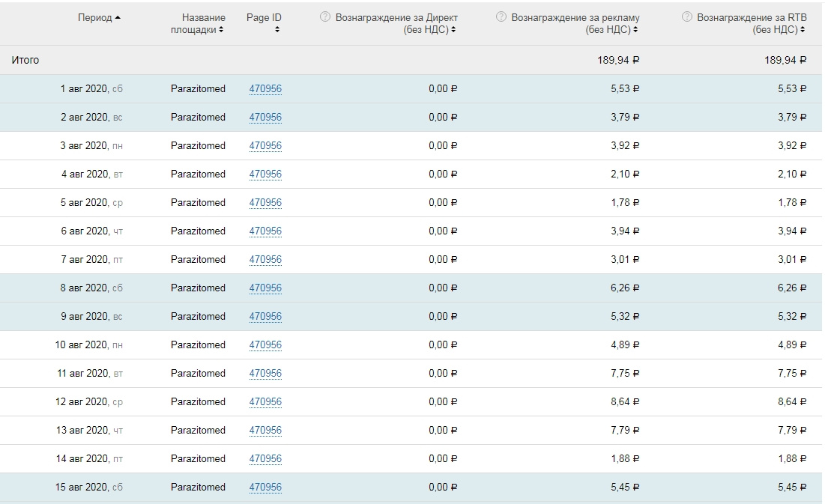Click sort arrows of Директ reward column
The width and height of the screenshot is (825, 504).
(454, 30)
